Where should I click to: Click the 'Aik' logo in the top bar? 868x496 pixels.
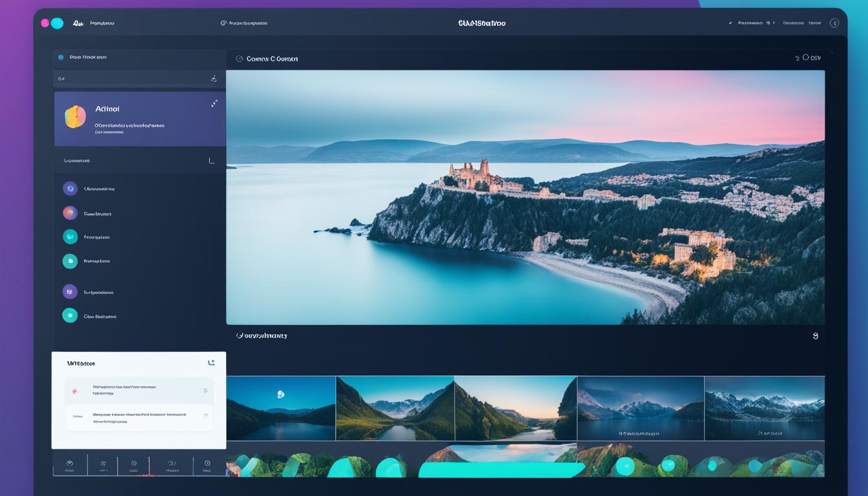[79, 23]
